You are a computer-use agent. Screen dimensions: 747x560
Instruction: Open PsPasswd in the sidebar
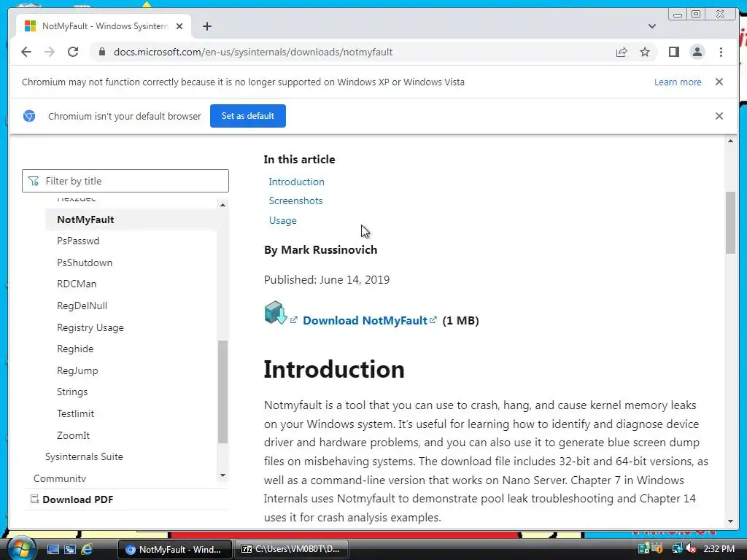click(x=78, y=241)
